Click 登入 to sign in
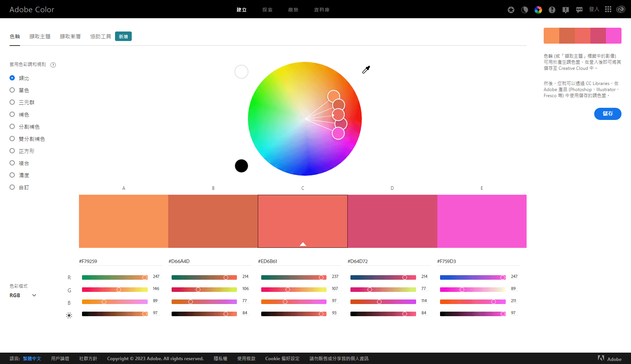The width and height of the screenshot is (631, 364). tap(594, 9)
